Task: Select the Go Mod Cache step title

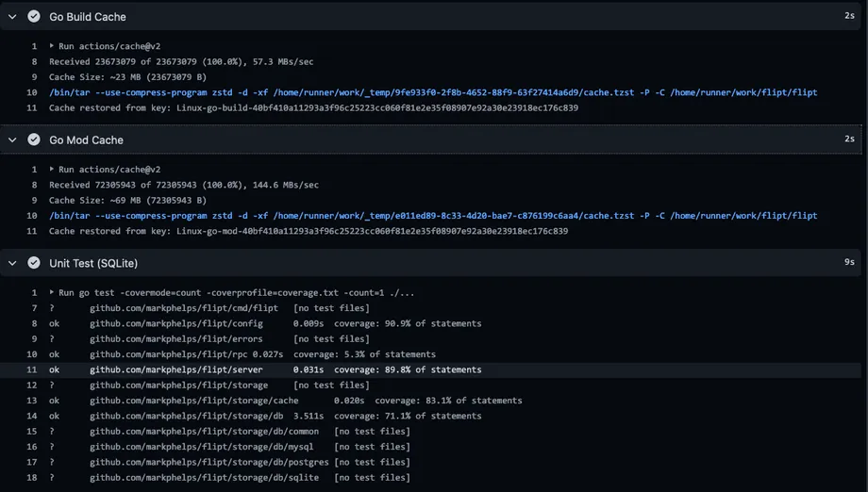Action: [87, 140]
